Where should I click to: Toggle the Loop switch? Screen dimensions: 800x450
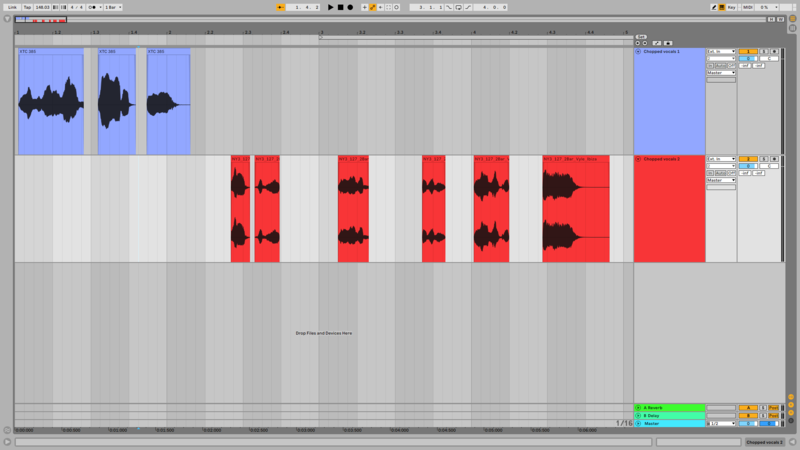point(459,7)
